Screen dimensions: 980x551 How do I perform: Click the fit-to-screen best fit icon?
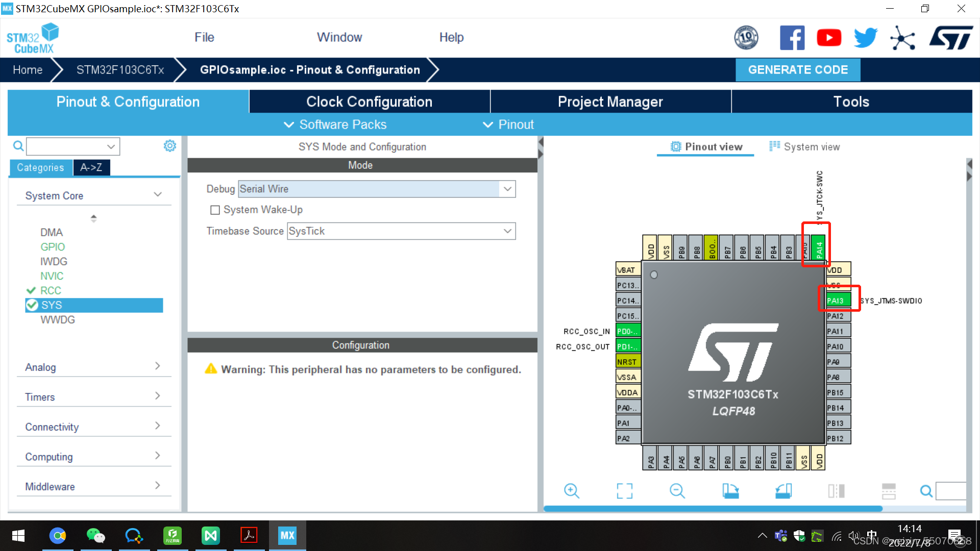624,491
